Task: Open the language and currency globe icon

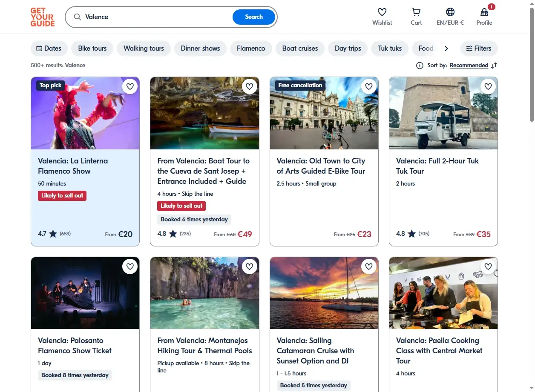Action: point(450,12)
